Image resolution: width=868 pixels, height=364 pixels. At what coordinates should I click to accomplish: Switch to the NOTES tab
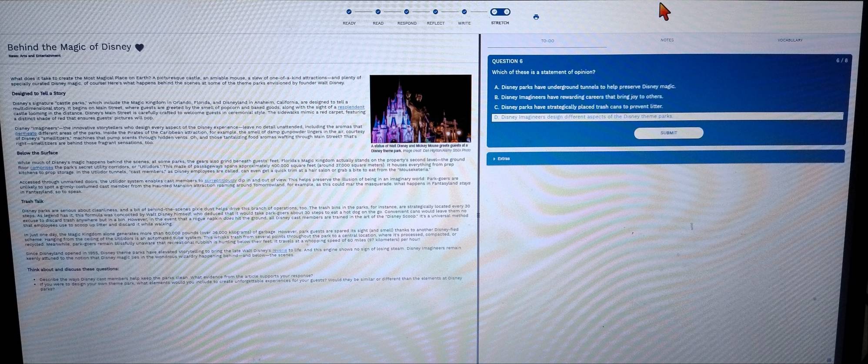667,40
